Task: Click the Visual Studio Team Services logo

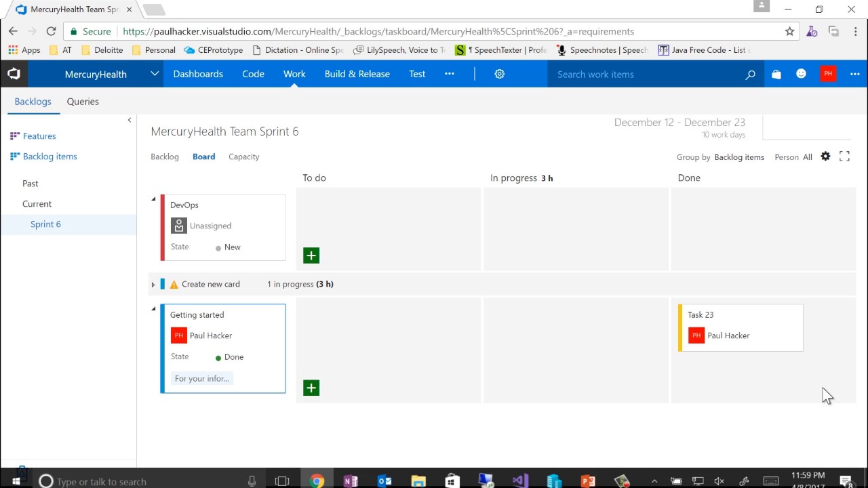Action: pos(14,74)
